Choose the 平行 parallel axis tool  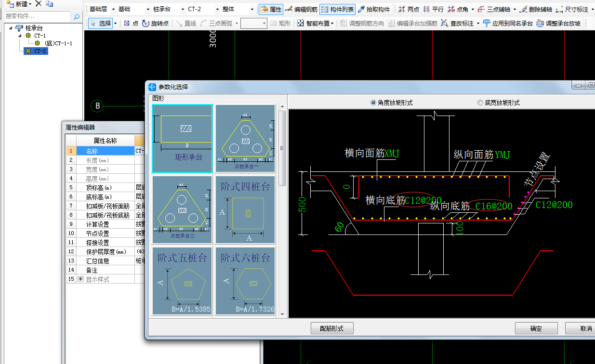(433, 9)
